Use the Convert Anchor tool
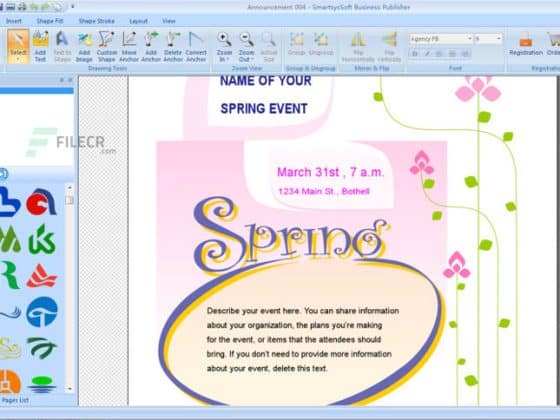Screen dimensions: 560x420 [x=196, y=46]
